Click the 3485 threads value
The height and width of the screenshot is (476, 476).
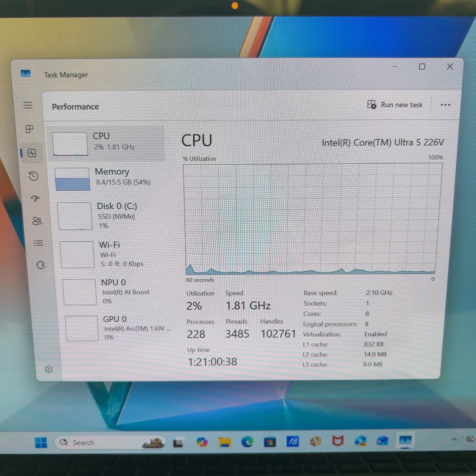[237, 334]
